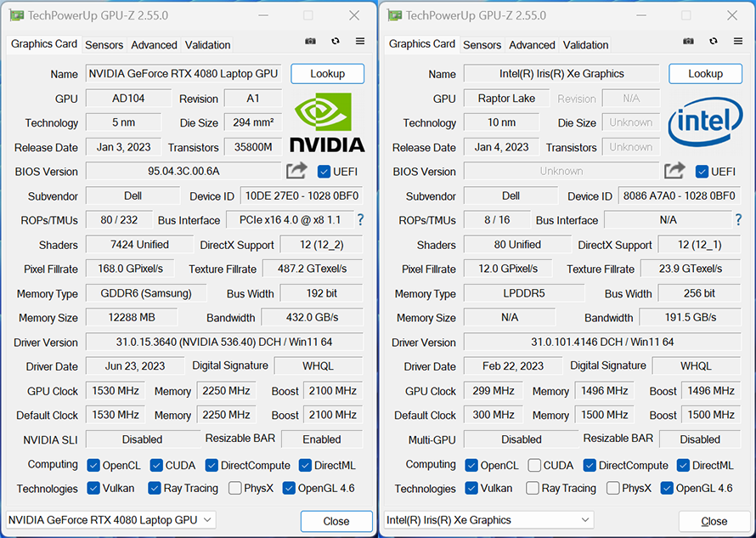Click Lookup button in the NVIDIA window
The image size is (756, 538).
click(327, 74)
